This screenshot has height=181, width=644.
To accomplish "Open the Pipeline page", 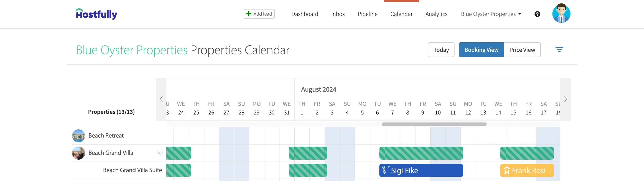I will coord(368,14).
